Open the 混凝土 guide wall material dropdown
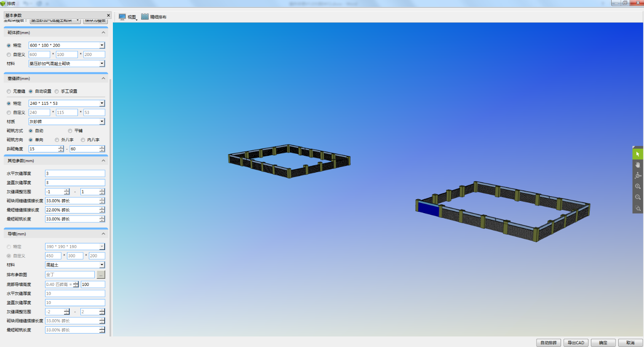The width and height of the screenshot is (644, 347). [102, 265]
